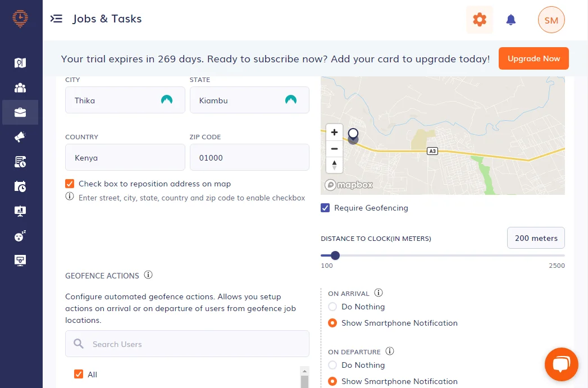Select Do Nothing under On Departure
The height and width of the screenshot is (388, 588).
point(332,365)
